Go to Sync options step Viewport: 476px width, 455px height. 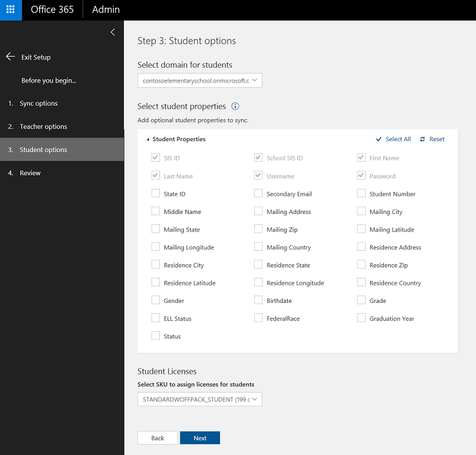pos(39,103)
